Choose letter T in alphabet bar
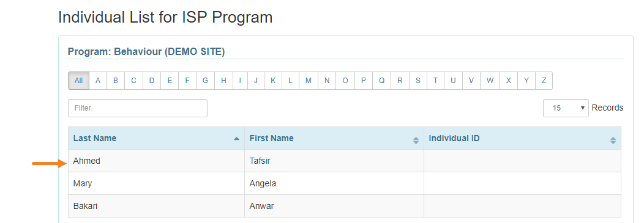The height and width of the screenshot is (223, 644). (435, 81)
